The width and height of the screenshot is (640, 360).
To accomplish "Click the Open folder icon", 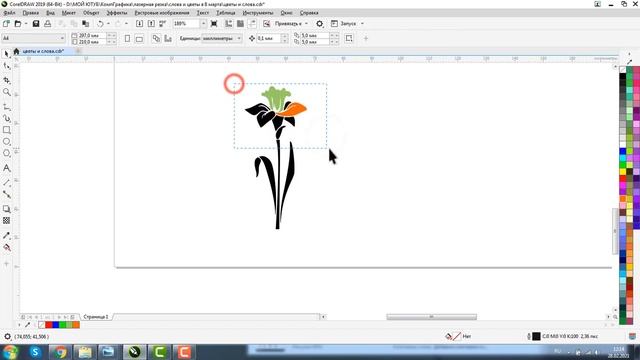I will 18,24.
